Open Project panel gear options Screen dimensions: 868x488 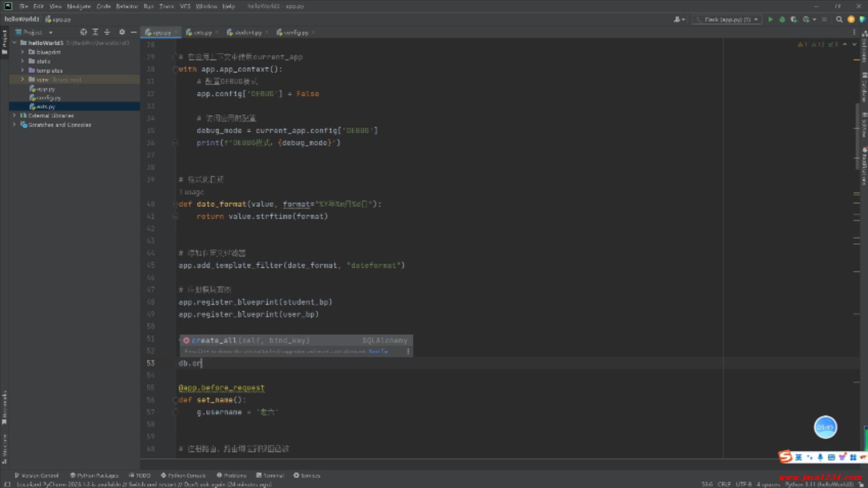[122, 32]
